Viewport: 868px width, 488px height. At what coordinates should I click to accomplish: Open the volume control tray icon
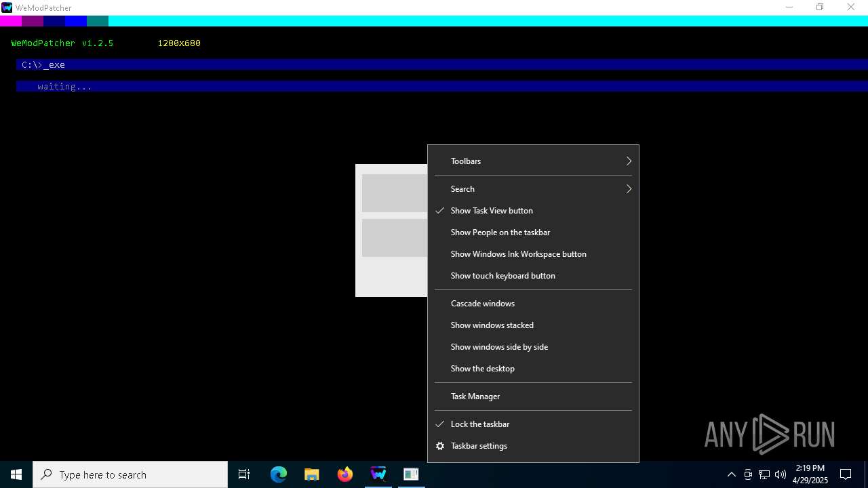tap(781, 474)
